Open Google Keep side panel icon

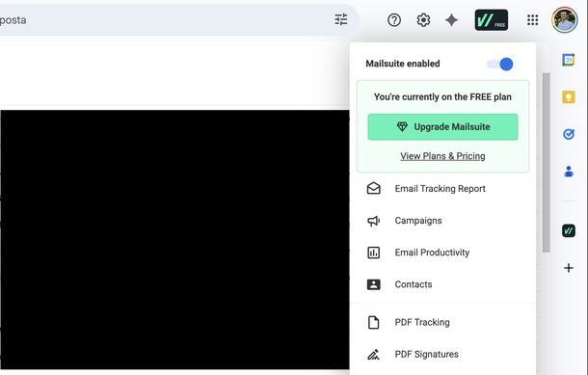[569, 97]
